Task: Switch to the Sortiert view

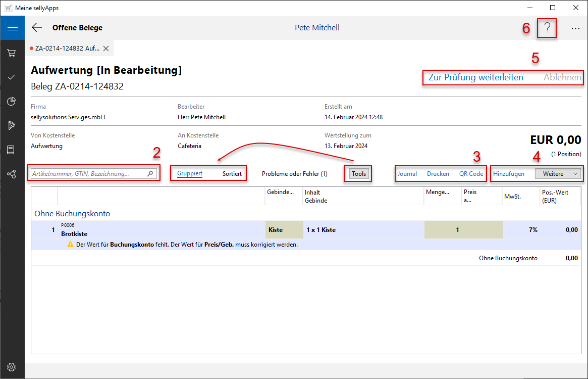Action: pyautogui.click(x=232, y=173)
